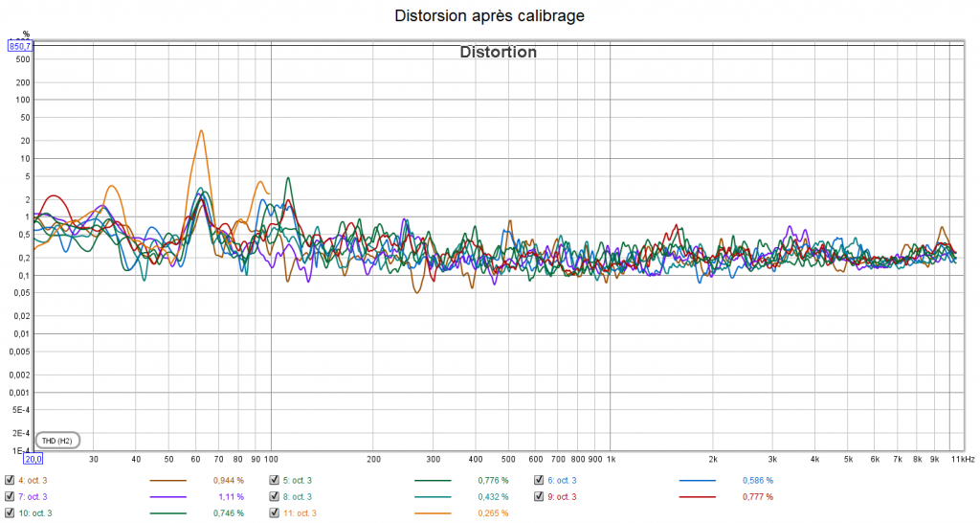Screen dimensions: 980x523
Task: Click the blue line swatch for trace 6
Action: click(x=697, y=481)
